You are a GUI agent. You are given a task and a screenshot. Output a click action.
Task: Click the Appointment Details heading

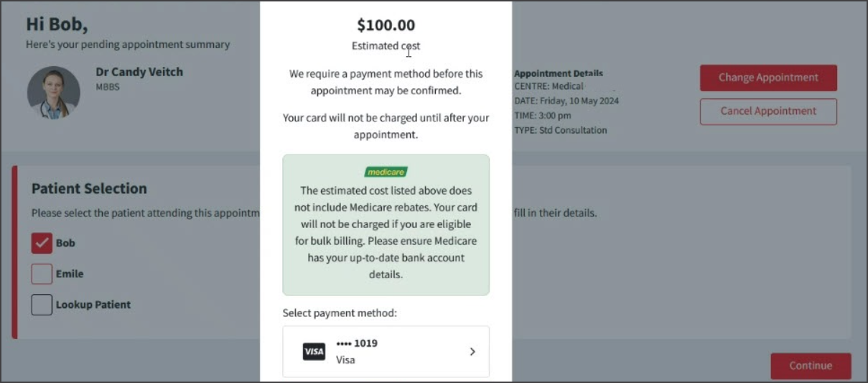point(559,73)
